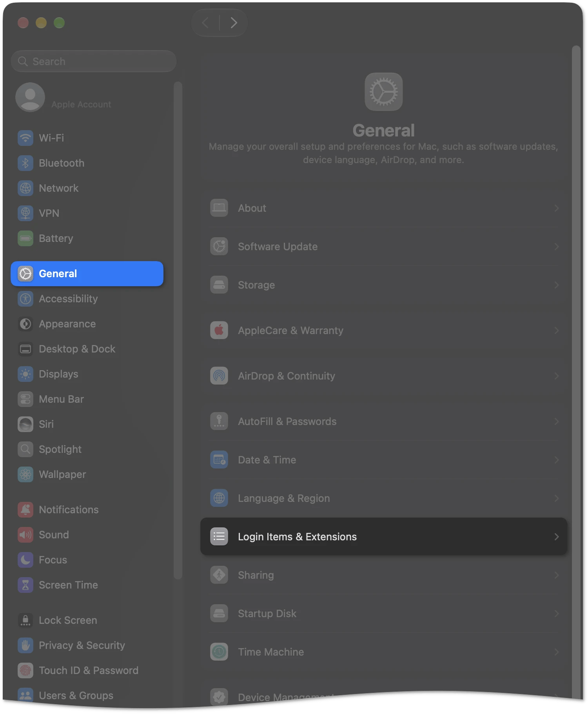Open Spotlight settings in sidebar
Screen dimensions: 588x714
87,449
